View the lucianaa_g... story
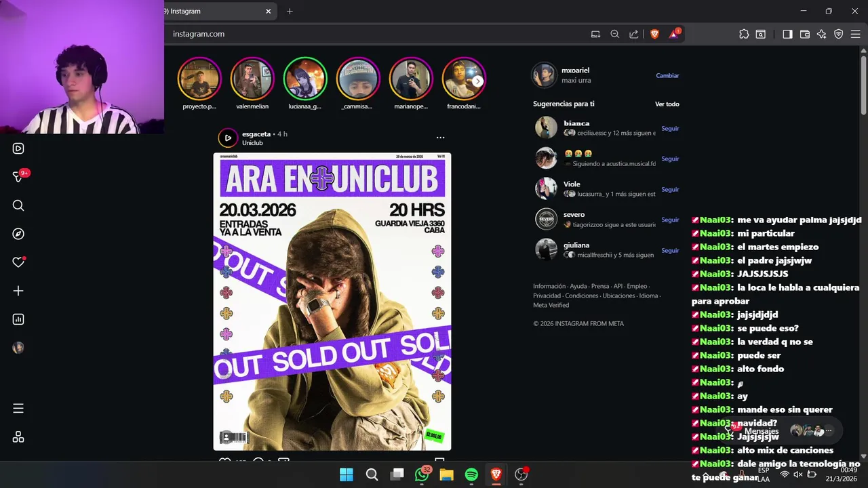Viewport: 868px width, 488px height. tap(305, 79)
